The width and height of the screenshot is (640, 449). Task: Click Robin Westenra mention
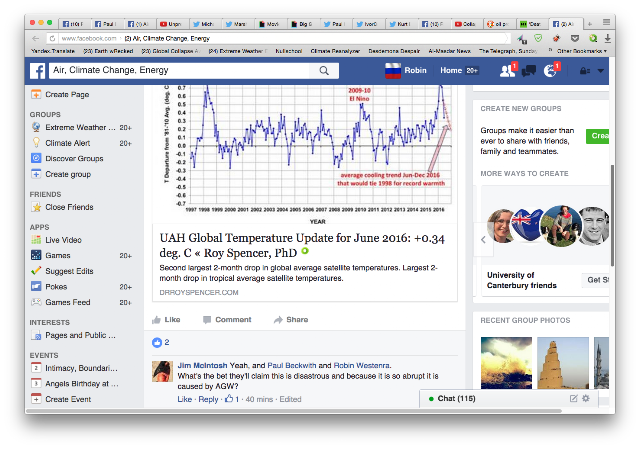[x=361, y=365]
